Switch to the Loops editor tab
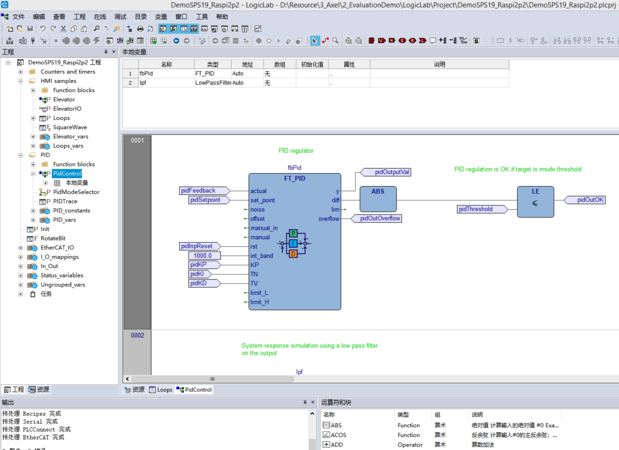 click(161, 390)
